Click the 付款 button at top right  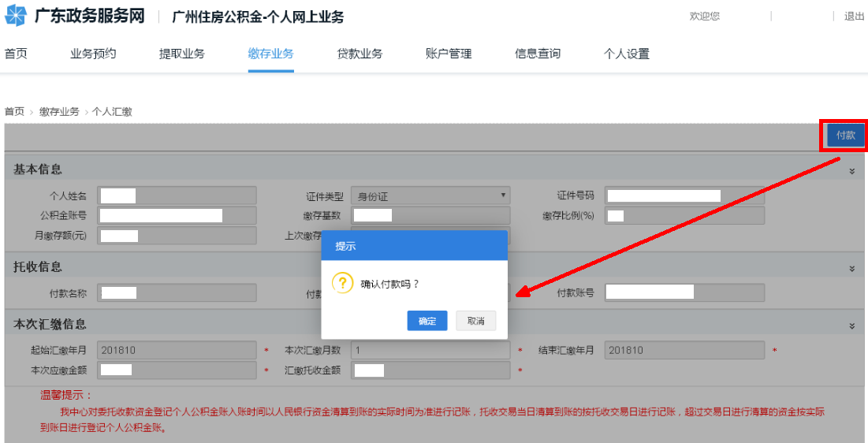click(845, 136)
